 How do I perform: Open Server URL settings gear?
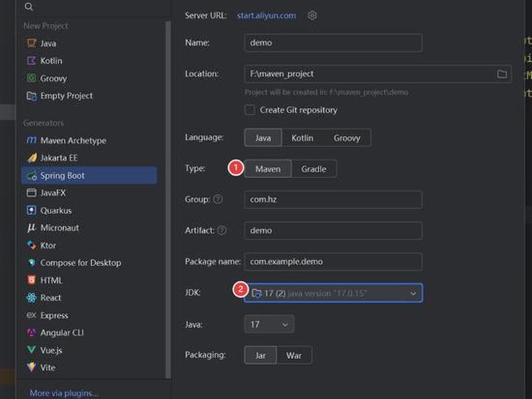click(x=312, y=15)
